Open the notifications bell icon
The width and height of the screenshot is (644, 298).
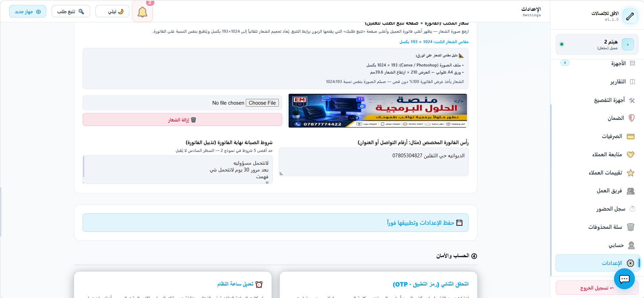pos(142,12)
